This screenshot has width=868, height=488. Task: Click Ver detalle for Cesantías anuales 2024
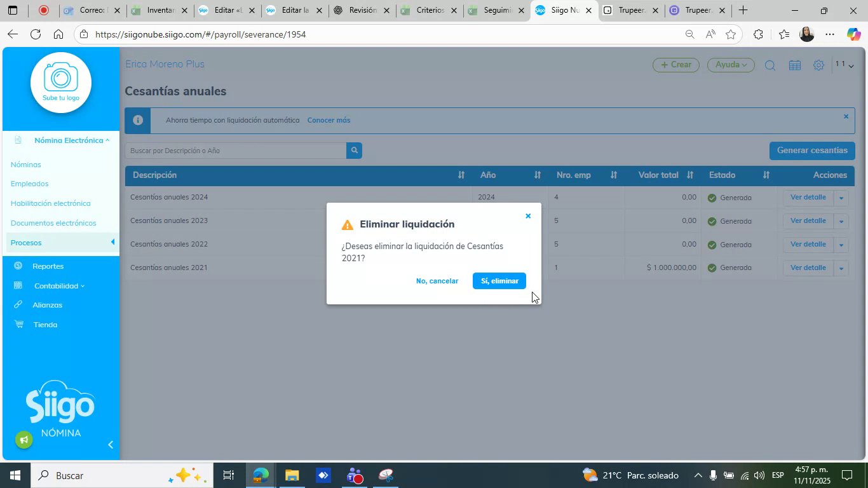pos(808,198)
